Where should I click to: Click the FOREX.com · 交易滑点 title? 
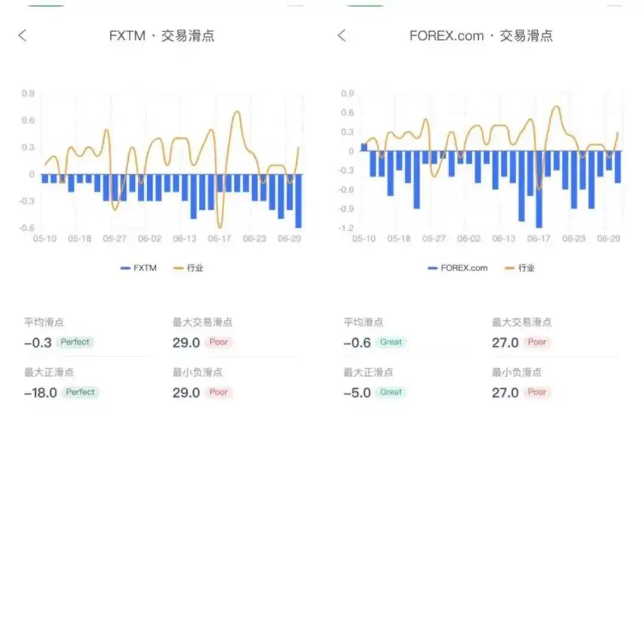[x=481, y=36]
